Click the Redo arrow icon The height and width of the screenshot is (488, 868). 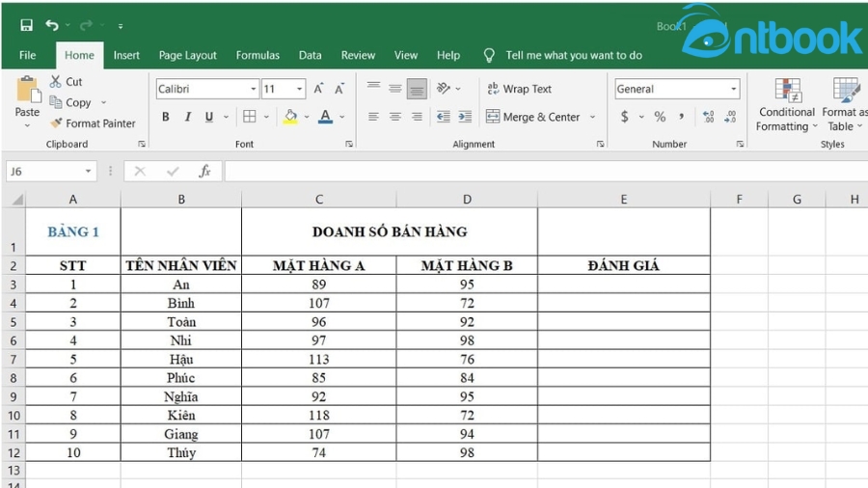pos(86,25)
